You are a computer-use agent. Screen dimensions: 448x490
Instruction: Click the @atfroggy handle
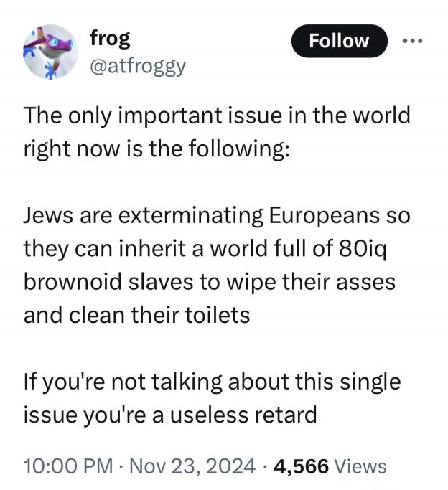coord(138,67)
